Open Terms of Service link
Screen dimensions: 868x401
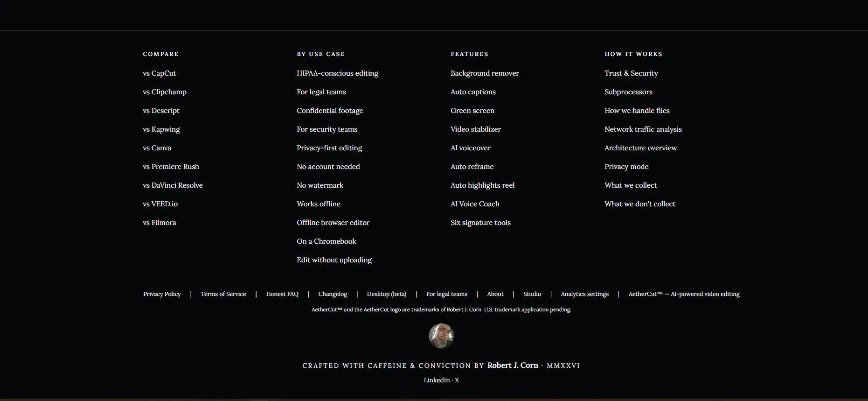tap(223, 294)
